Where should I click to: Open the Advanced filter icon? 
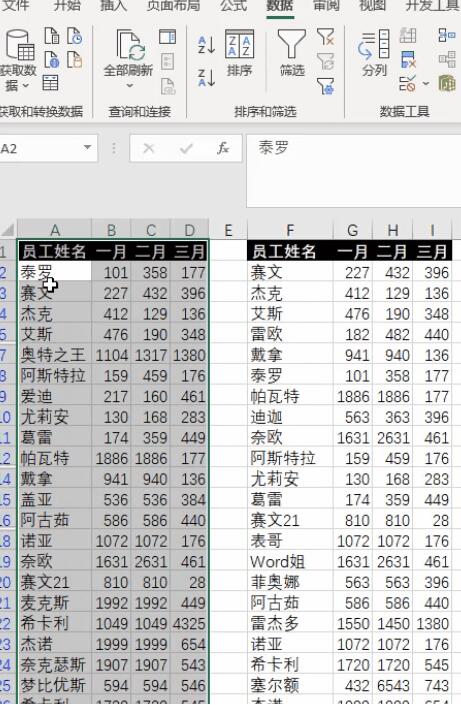(325, 85)
